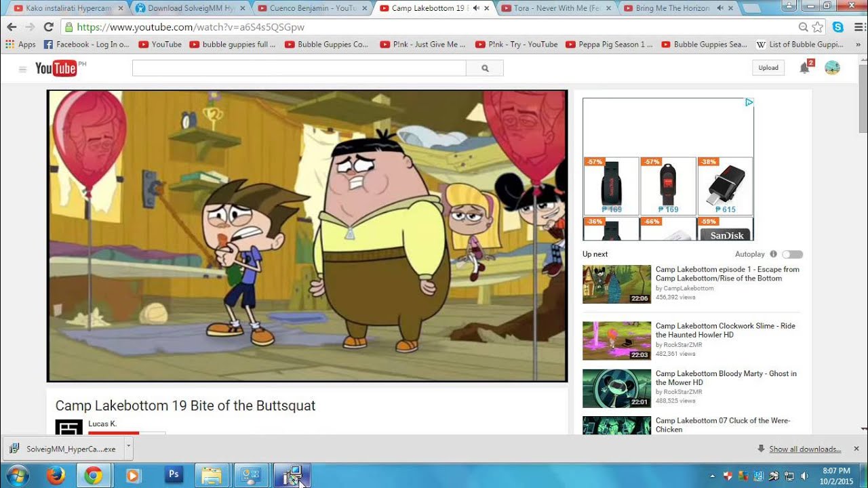Open Camp Lakebottom episode 1 video title
Screen dimensions: 868x488
click(x=727, y=274)
